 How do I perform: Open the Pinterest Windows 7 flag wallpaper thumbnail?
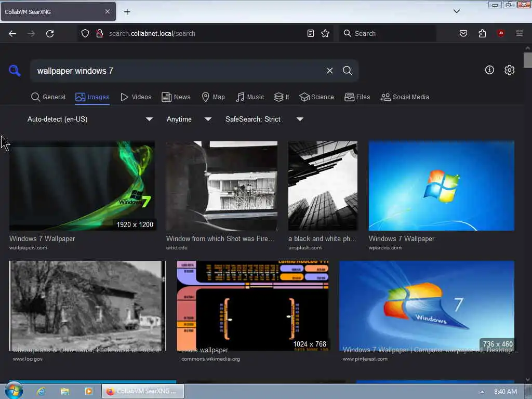(427, 305)
